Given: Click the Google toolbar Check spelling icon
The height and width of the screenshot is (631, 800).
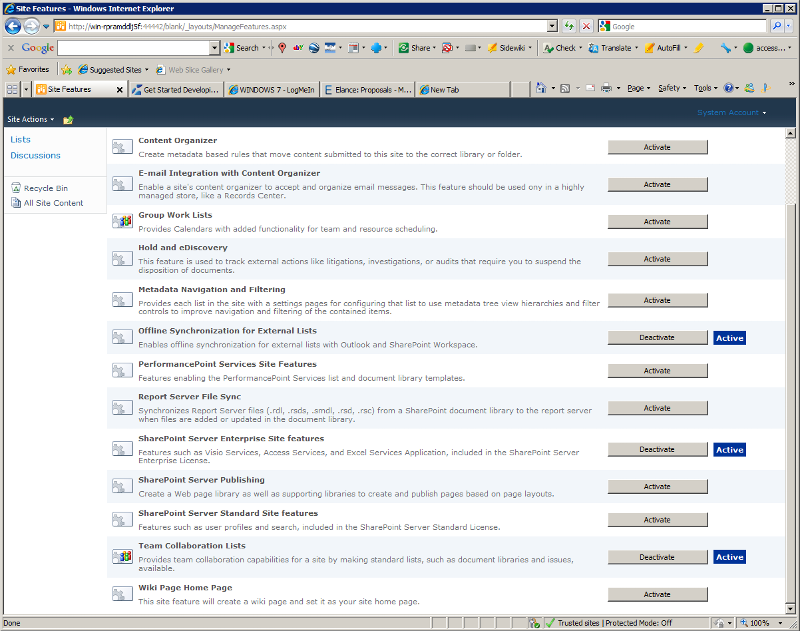Looking at the screenshot, I should click(548, 48).
